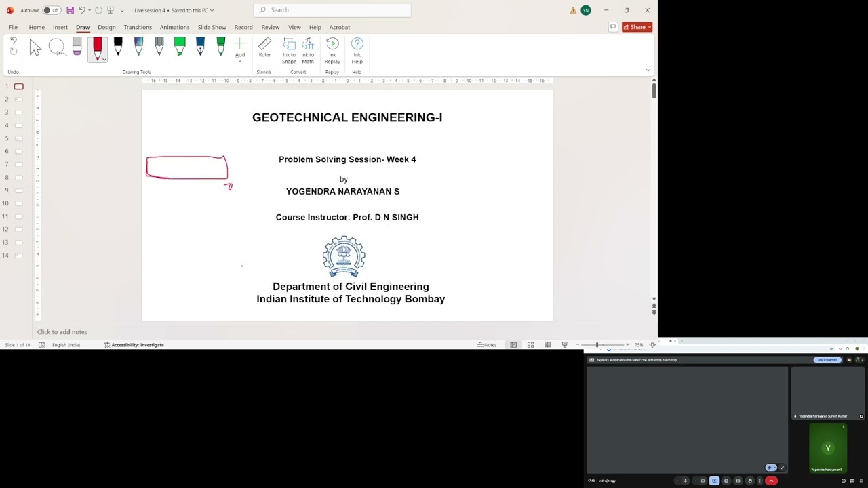Select slide 14 thumbnail
868x488 pixels.
click(19, 255)
